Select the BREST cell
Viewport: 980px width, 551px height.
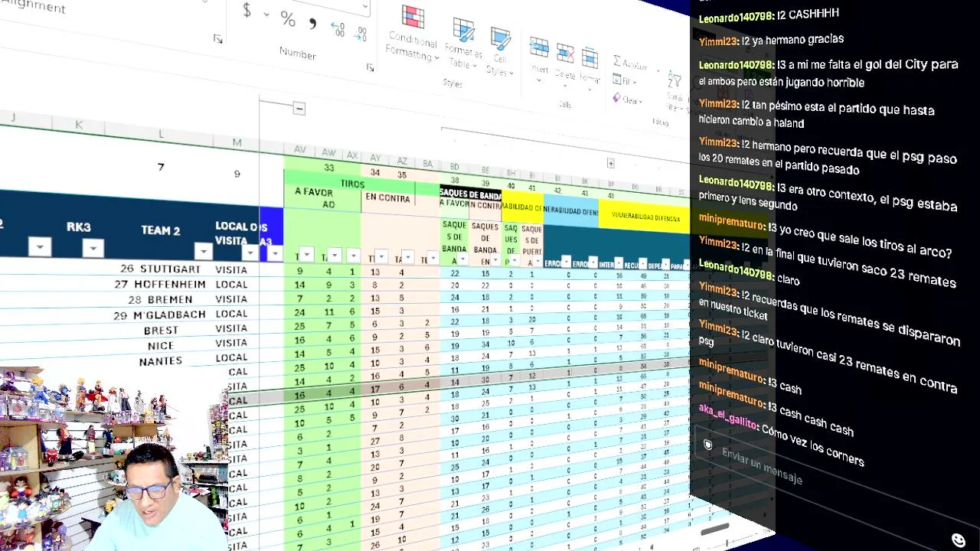pos(161,331)
